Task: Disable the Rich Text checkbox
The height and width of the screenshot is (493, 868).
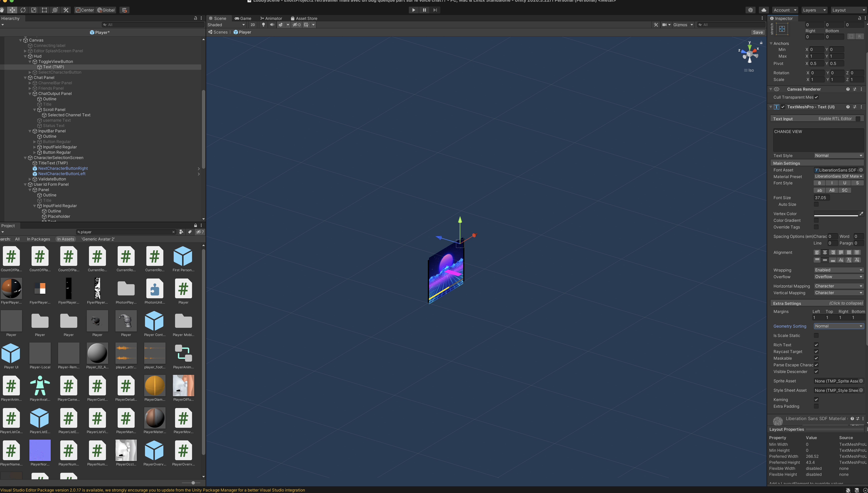Action: 817,345
